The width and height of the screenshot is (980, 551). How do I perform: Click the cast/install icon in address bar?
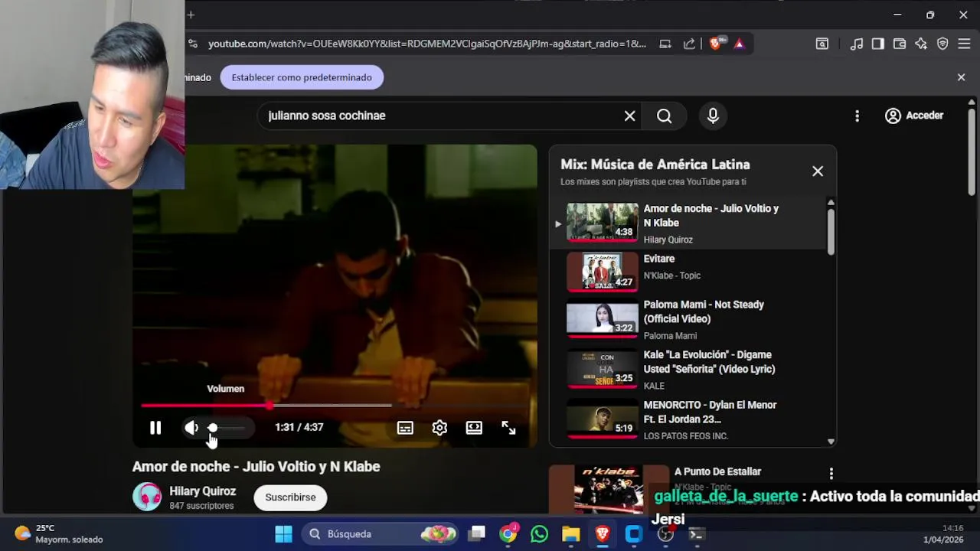click(x=665, y=44)
